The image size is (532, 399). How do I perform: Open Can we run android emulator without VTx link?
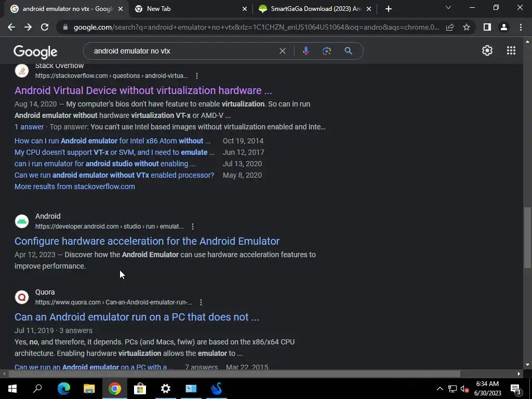114,175
